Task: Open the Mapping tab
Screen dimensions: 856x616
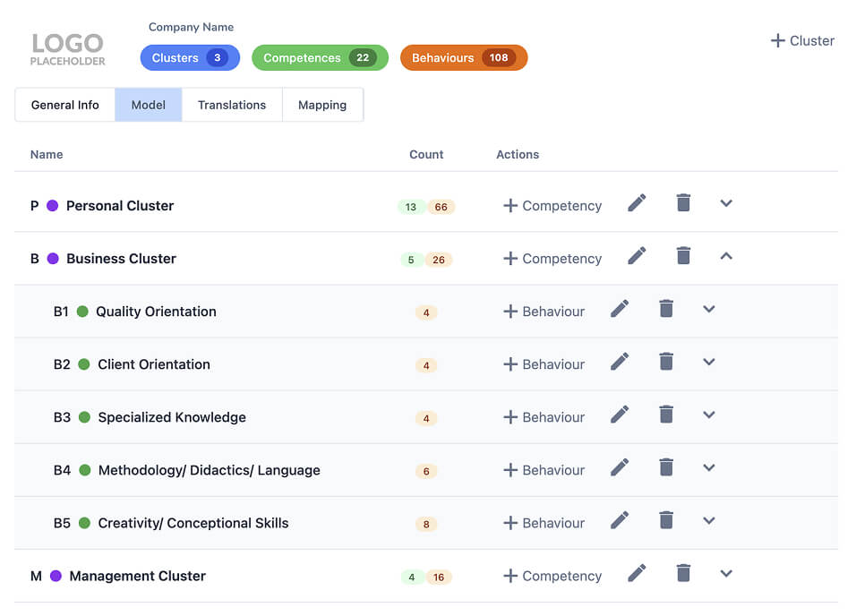Action: [322, 105]
